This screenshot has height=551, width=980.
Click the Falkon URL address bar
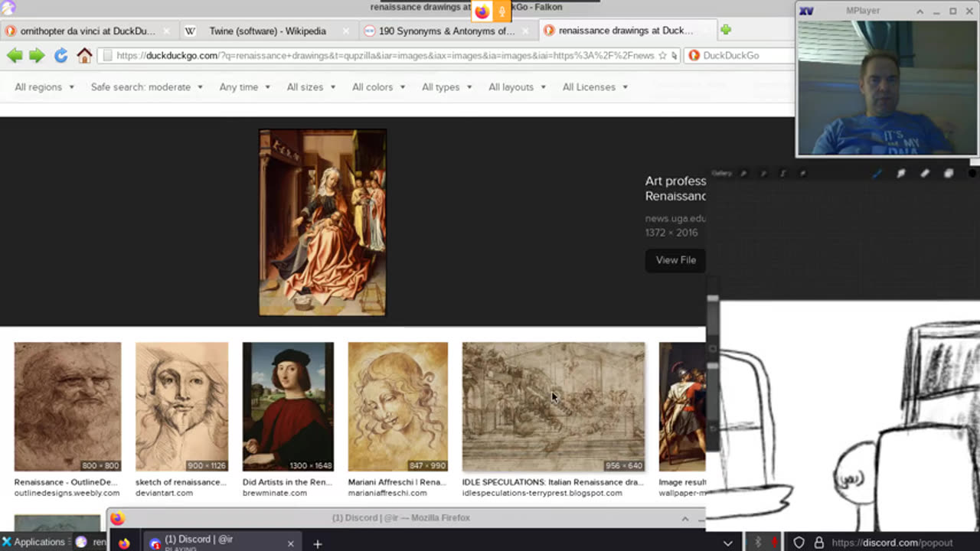pyautogui.click(x=389, y=55)
